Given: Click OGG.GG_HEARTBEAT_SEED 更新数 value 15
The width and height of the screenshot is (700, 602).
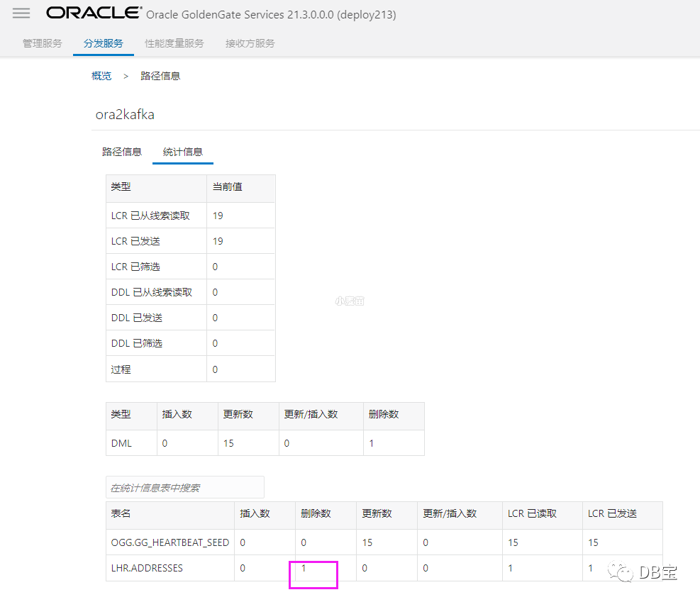Looking at the screenshot, I should (367, 542).
